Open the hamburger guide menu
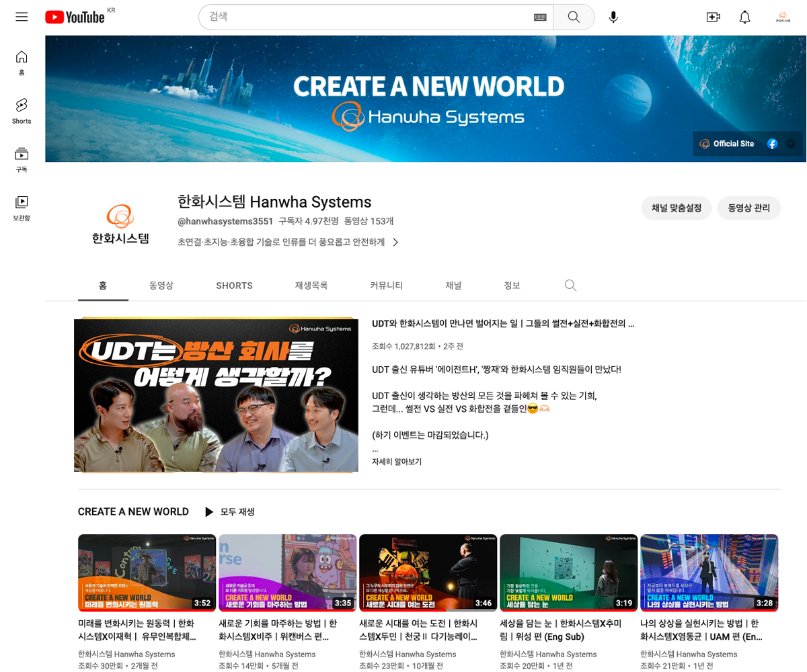 pos(22,17)
